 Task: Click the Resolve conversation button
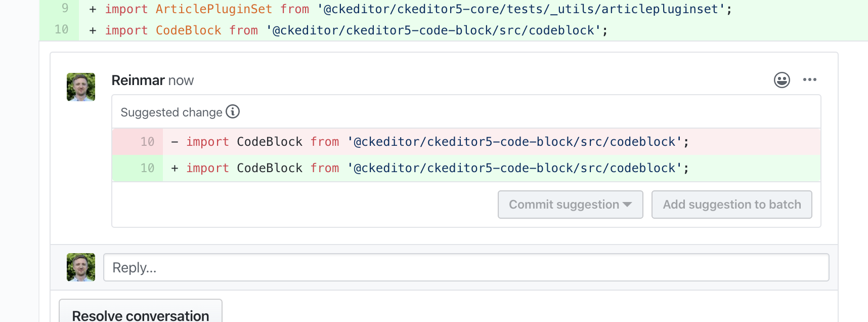[x=140, y=315]
